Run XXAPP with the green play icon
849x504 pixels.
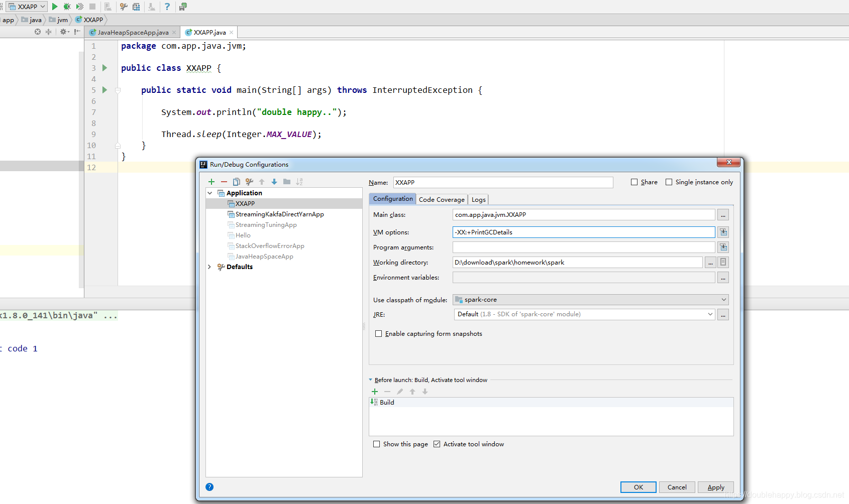coord(55,7)
